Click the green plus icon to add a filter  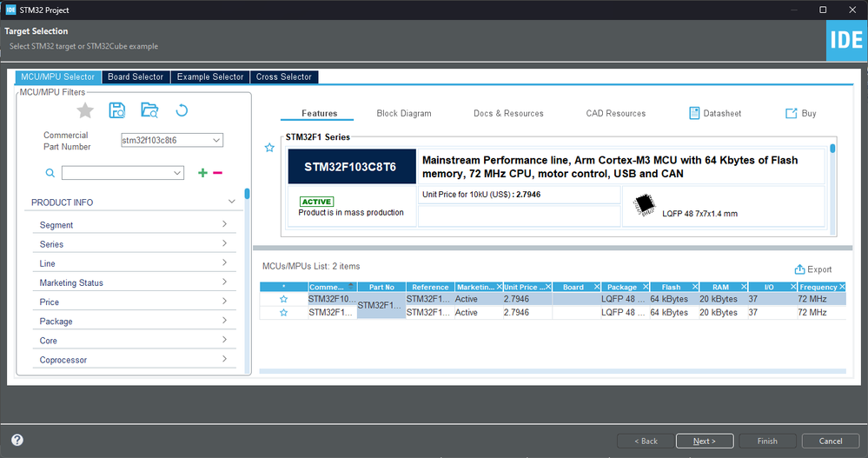(x=202, y=173)
